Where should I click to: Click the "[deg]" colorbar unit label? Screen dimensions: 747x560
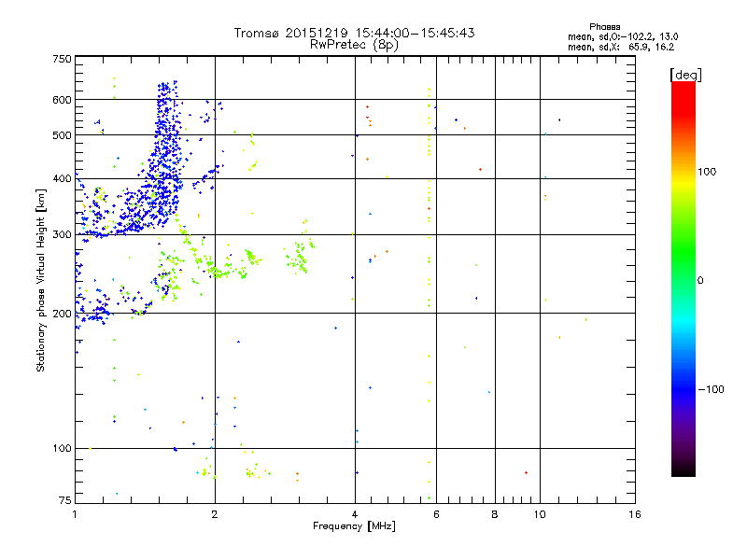click(x=685, y=75)
